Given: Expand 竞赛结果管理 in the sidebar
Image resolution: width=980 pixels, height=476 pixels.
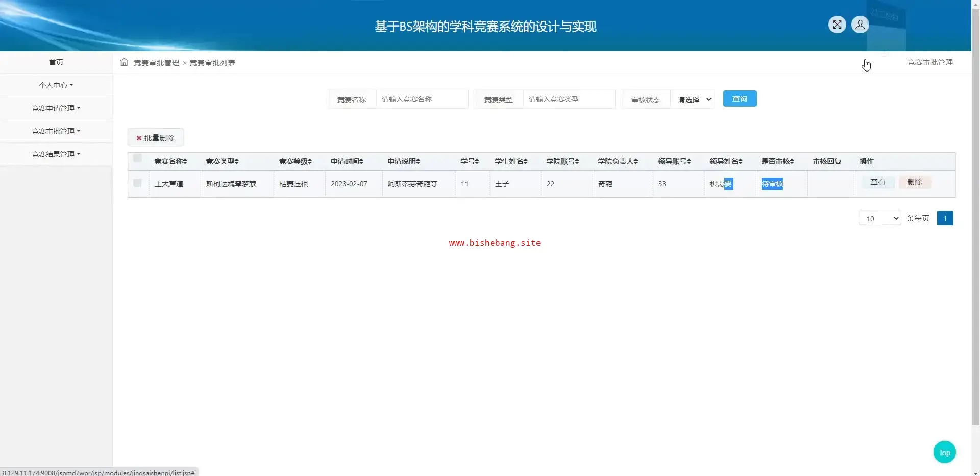Looking at the screenshot, I should pyautogui.click(x=56, y=154).
